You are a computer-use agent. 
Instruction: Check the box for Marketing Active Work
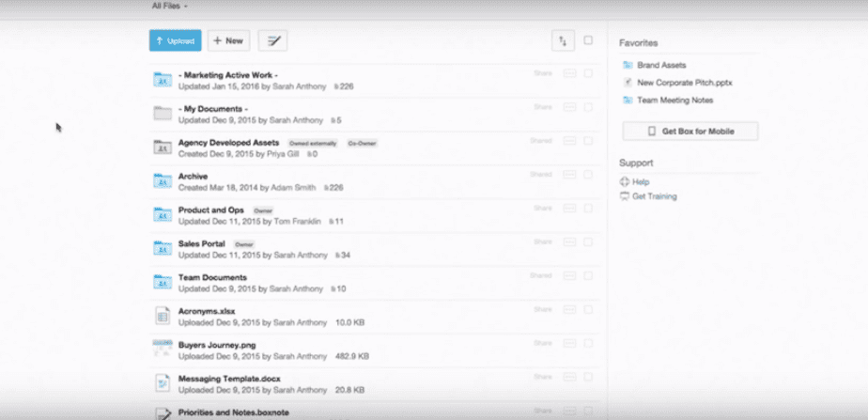(x=588, y=72)
